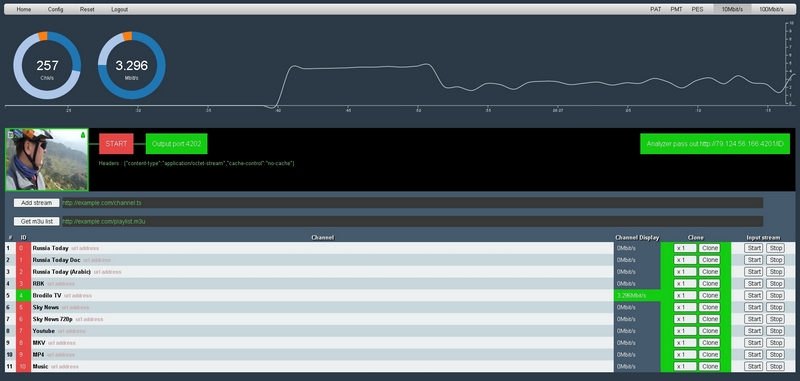This screenshot has height=381, width=800.
Task: Clone the RBK channel
Action: (x=710, y=284)
